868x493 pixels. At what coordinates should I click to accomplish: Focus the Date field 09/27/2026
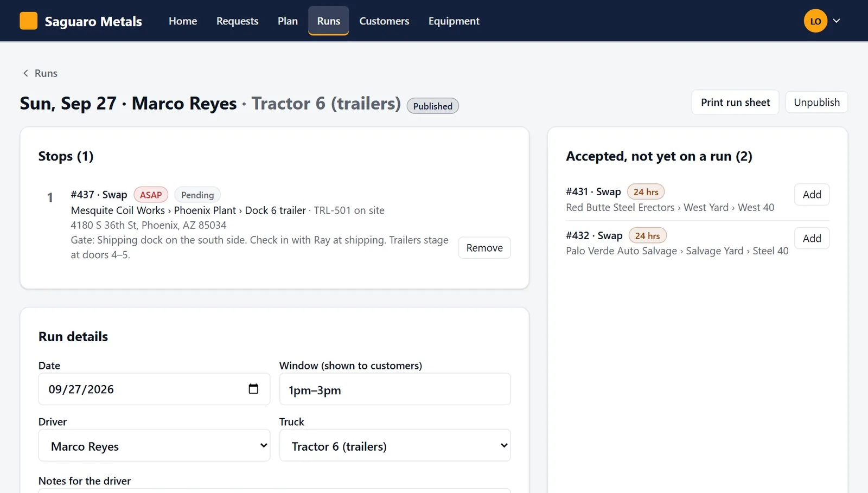pos(154,389)
